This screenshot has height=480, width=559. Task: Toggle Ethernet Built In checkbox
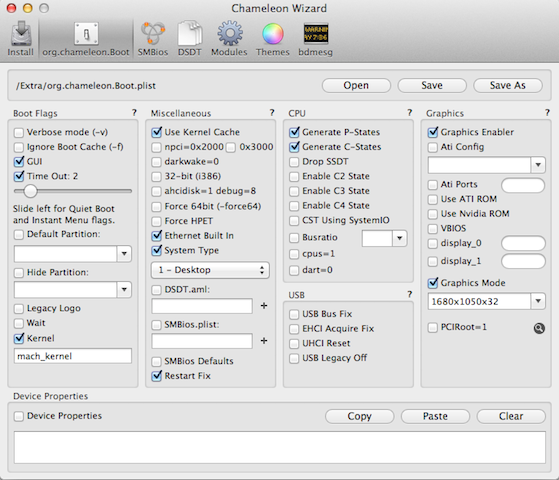(157, 236)
